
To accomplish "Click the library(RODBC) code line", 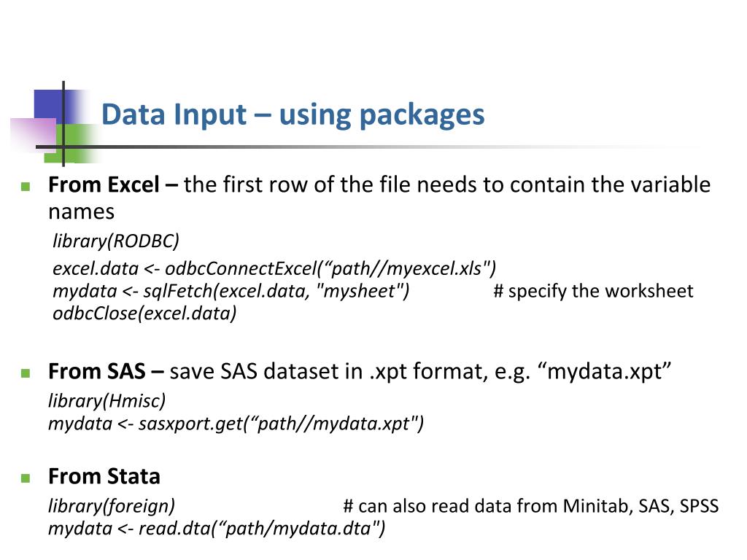I will pyautogui.click(x=116, y=241).
